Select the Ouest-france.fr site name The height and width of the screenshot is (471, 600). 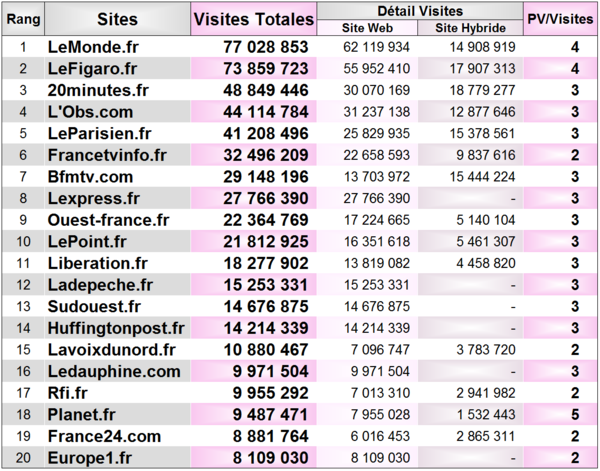pyautogui.click(x=108, y=220)
